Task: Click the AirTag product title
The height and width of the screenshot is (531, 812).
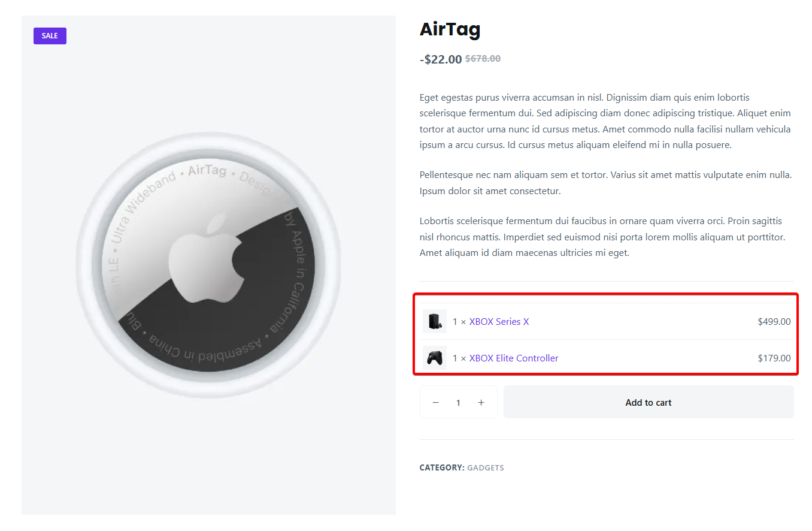Action: (x=450, y=29)
